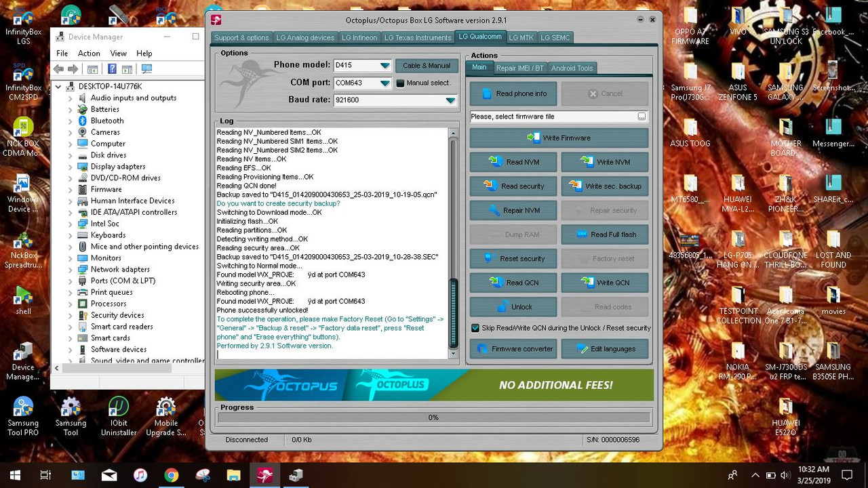Open NCK BOX CDMA desktop shortcut
868x488 pixels.
coord(23,138)
